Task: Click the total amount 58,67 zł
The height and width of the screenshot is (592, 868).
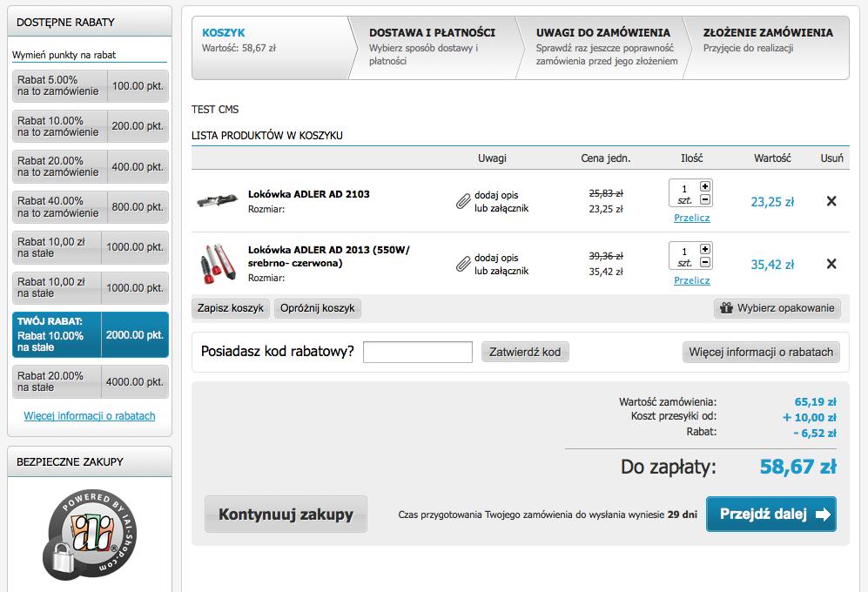Action: (x=797, y=467)
